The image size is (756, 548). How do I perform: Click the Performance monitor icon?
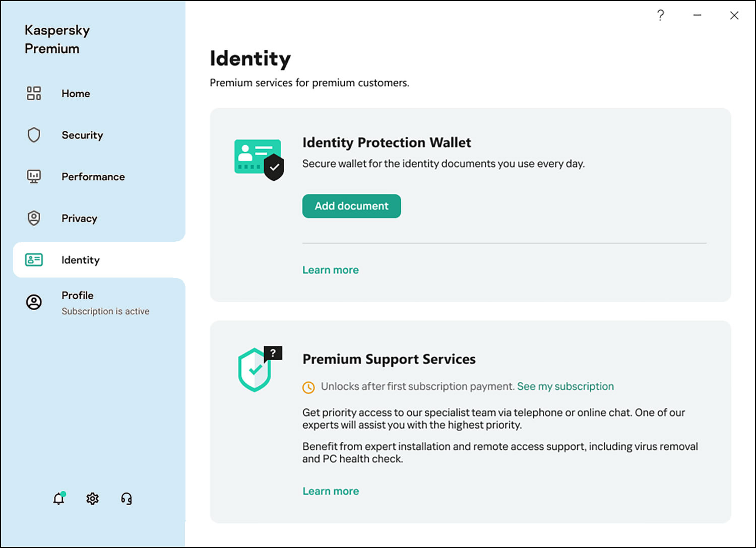34,176
